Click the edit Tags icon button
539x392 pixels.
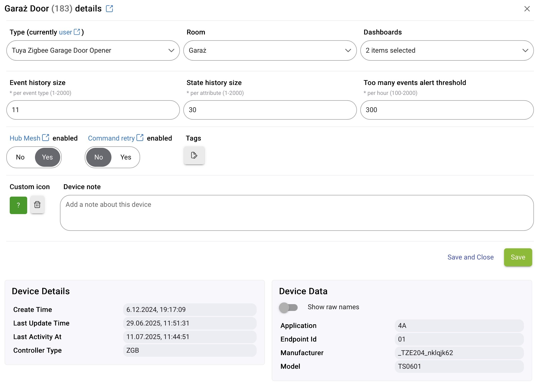pos(194,155)
